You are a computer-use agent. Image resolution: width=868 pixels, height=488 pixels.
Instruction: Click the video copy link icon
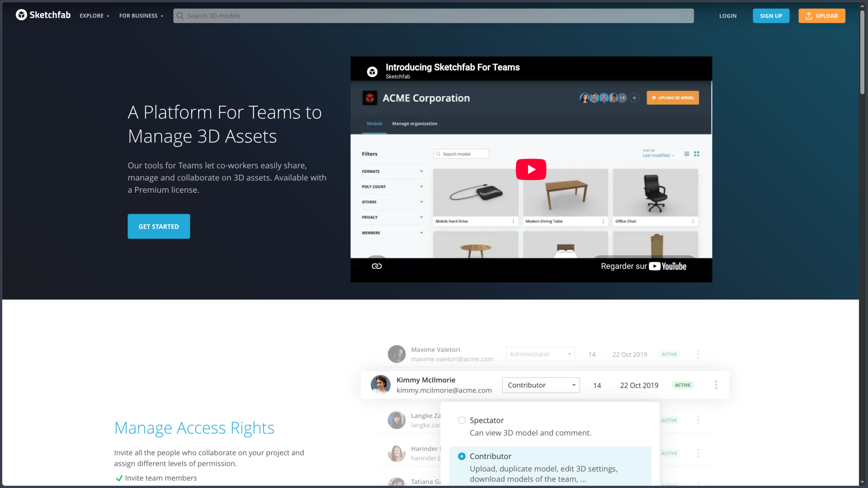tap(377, 266)
